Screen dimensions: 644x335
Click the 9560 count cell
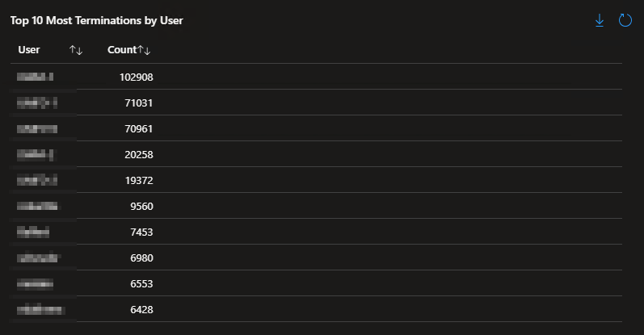(x=141, y=207)
